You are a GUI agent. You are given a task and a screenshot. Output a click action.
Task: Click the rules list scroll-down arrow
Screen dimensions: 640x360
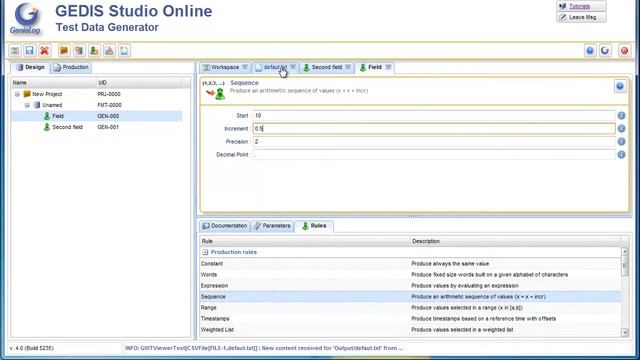[625, 333]
